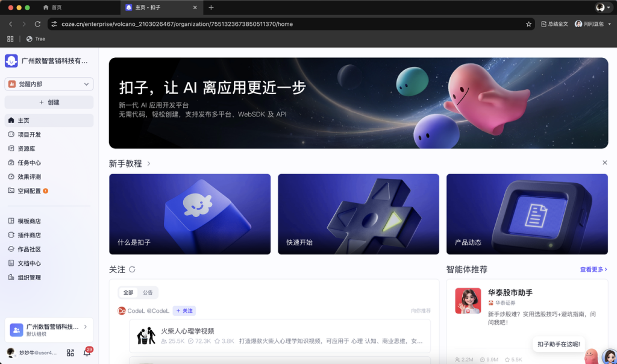This screenshot has width=617, height=364.
Task: Bookmark the page with the address bar star
Action: point(528,24)
